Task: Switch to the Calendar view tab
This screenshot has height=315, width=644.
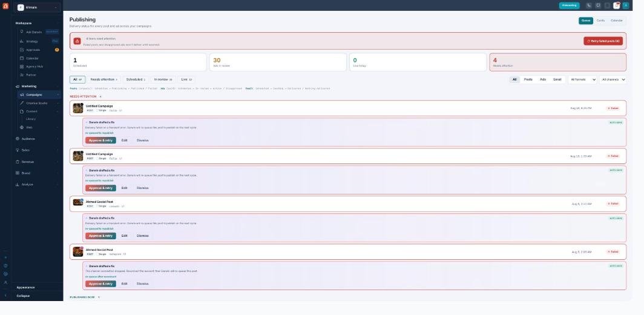Action: (617, 21)
